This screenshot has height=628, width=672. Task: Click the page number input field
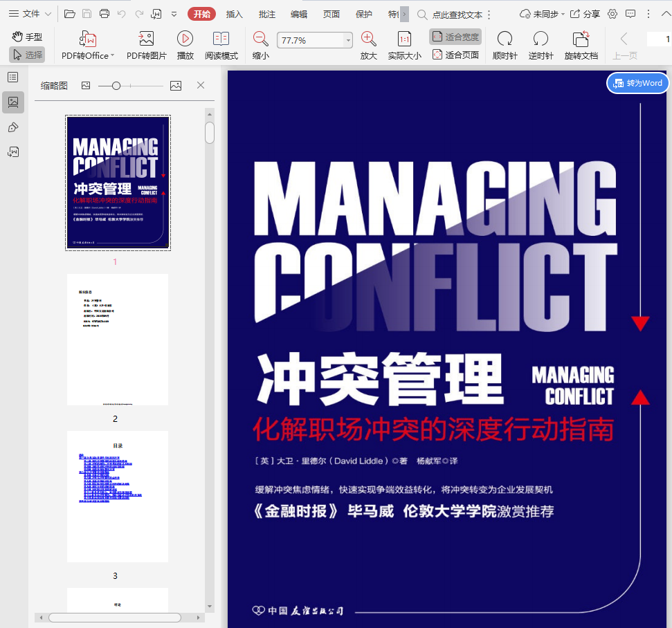click(x=659, y=39)
